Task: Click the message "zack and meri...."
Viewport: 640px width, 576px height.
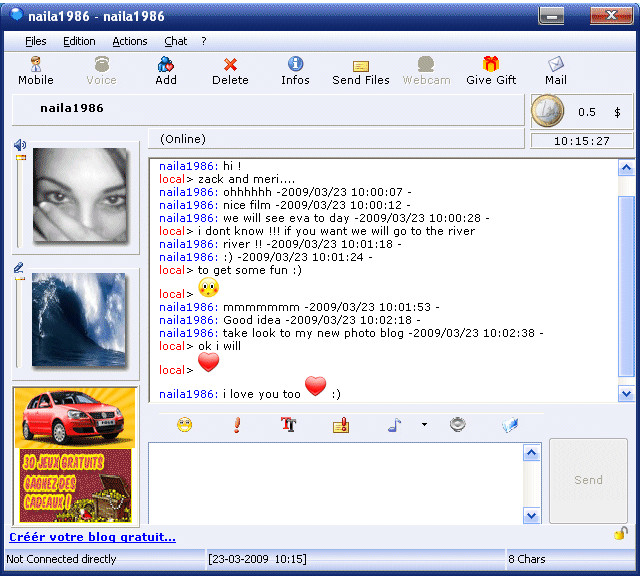Action: pyautogui.click(x=247, y=179)
